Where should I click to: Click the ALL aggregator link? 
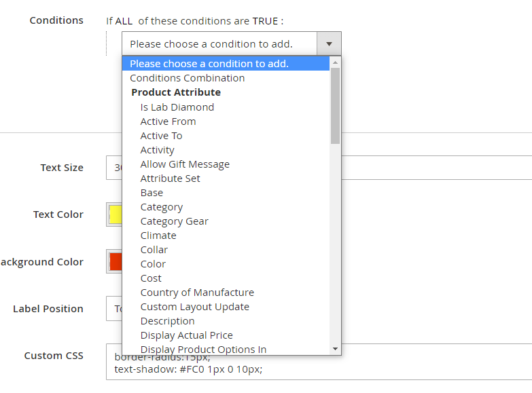[124, 21]
